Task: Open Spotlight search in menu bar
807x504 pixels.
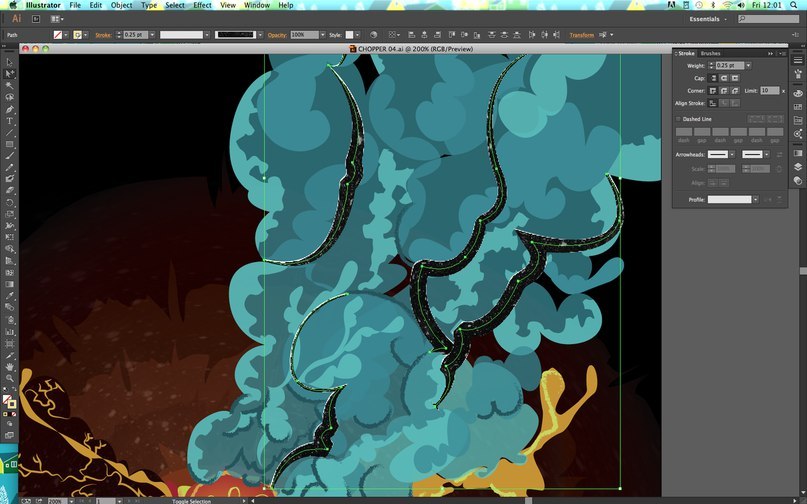Action: click(x=796, y=5)
